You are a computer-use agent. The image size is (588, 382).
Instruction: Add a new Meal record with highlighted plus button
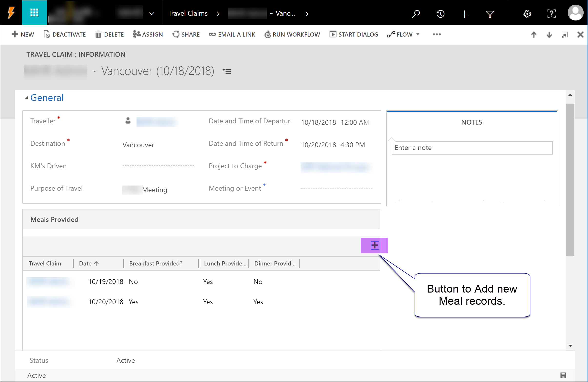pos(374,245)
